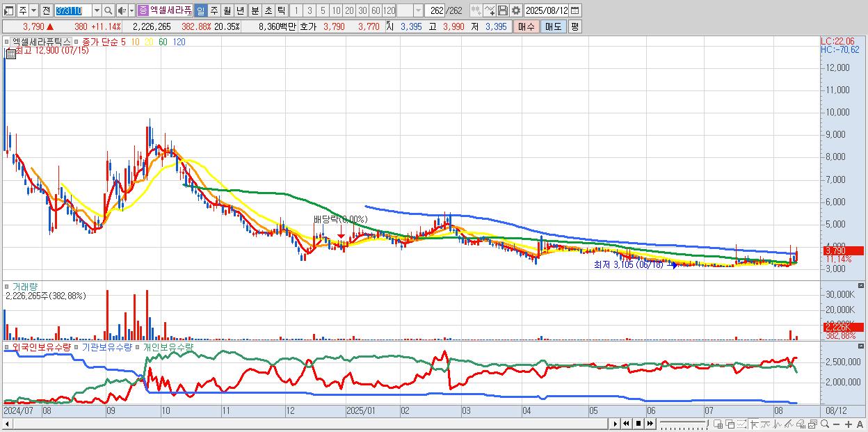Open the 주 market type dropdown arrow
868x432 pixels.
(34, 10)
